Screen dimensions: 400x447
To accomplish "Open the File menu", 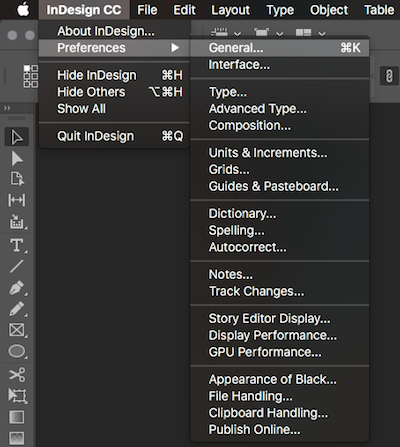I will point(147,10).
